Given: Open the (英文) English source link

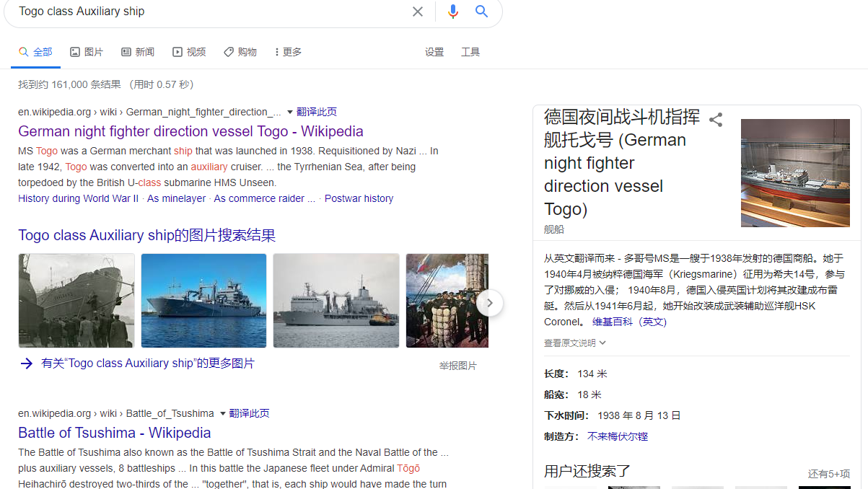Looking at the screenshot, I should (x=654, y=322).
